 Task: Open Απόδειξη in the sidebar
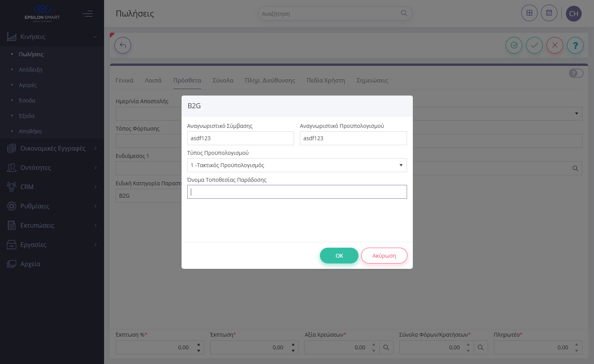point(30,70)
